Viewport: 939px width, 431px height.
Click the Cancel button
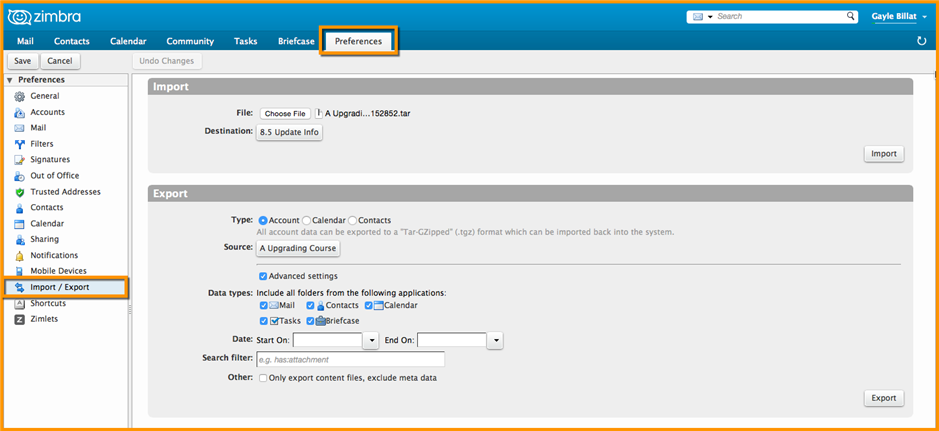click(x=60, y=61)
